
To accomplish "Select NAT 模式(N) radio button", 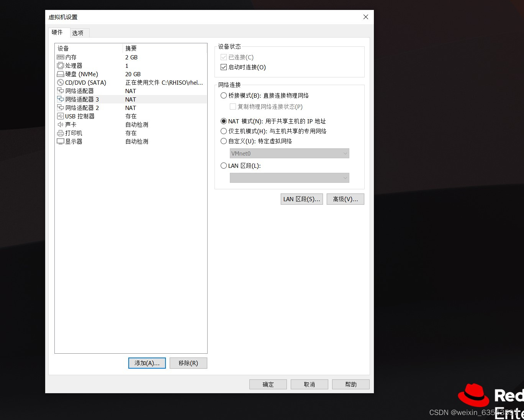I will tap(224, 121).
